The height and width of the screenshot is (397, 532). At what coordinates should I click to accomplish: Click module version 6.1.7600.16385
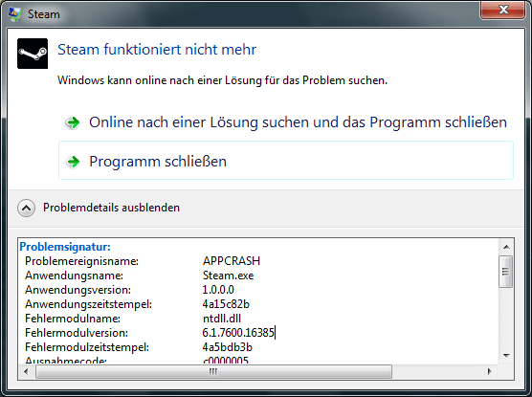tap(238, 333)
